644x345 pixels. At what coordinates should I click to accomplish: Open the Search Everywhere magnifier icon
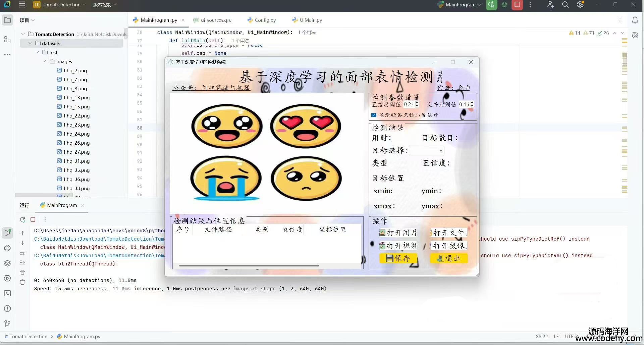(565, 5)
